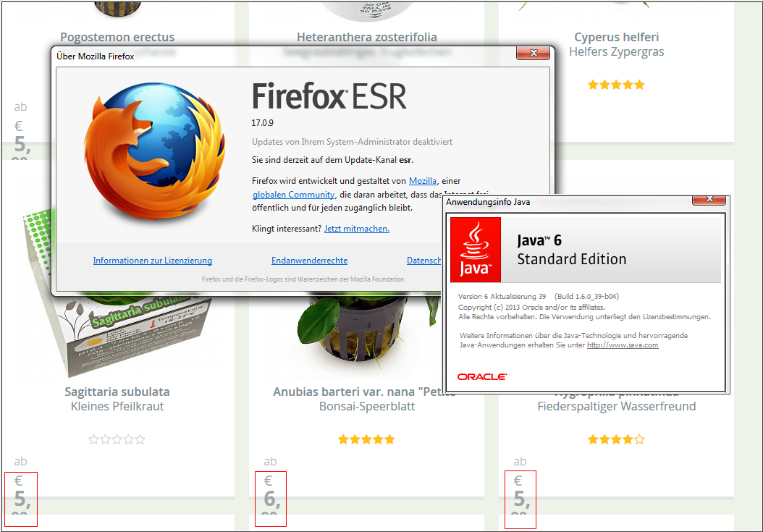Open Sagittaria subulata product title
Image resolution: width=763 pixels, height=532 pixels.
117,392
